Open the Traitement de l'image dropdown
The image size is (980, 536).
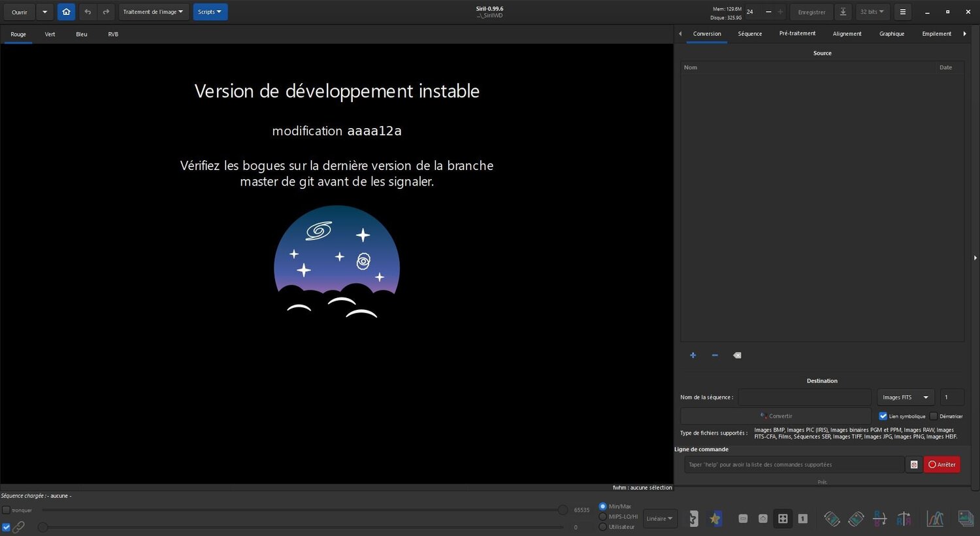click(154, 12)
